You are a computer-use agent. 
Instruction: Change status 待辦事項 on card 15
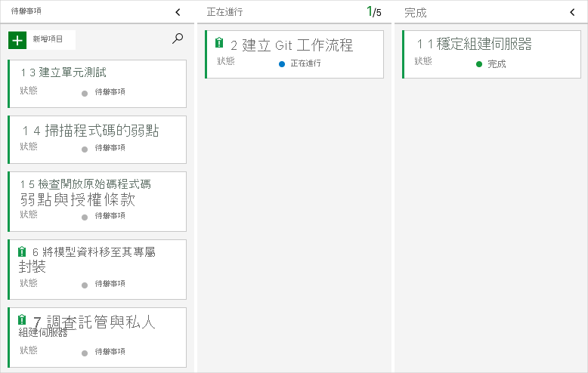click(110, 216)
